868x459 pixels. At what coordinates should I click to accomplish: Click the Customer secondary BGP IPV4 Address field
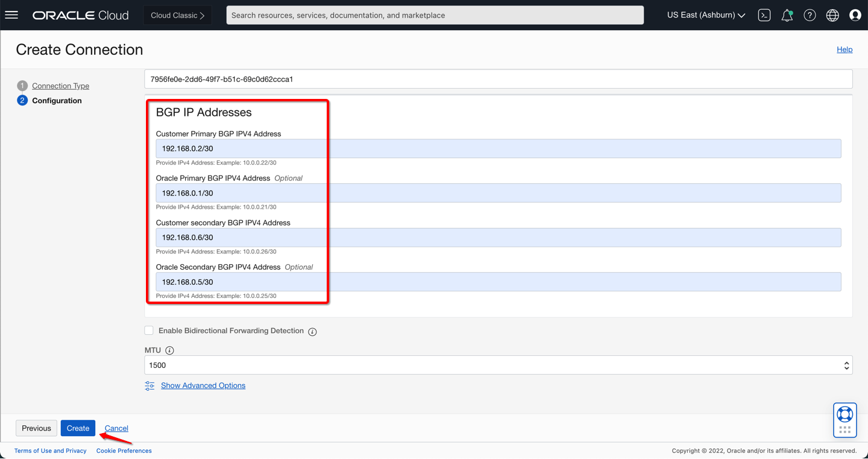[498, 238]
